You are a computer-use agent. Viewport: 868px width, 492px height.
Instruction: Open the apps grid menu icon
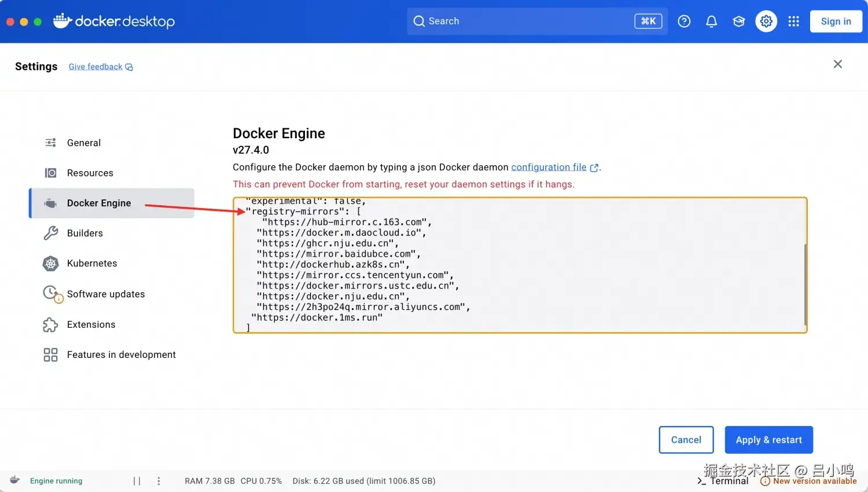click(x=793, y=21)
